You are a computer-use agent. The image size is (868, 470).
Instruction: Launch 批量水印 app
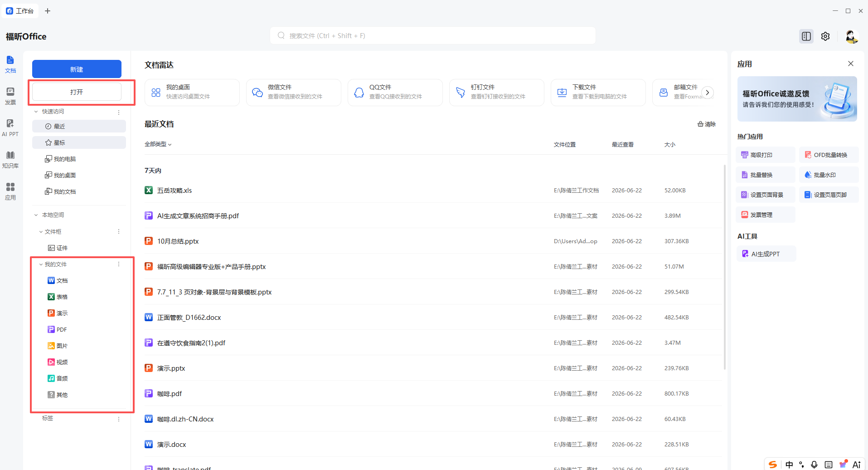pyautogui.click(x=829, y=175)
